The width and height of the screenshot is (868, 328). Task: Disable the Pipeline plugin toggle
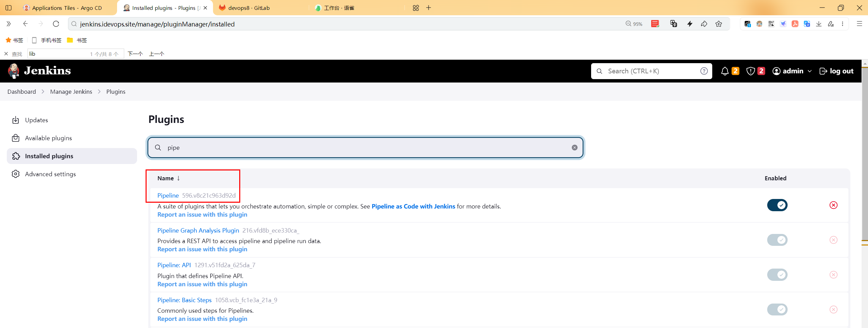(777, 205)
